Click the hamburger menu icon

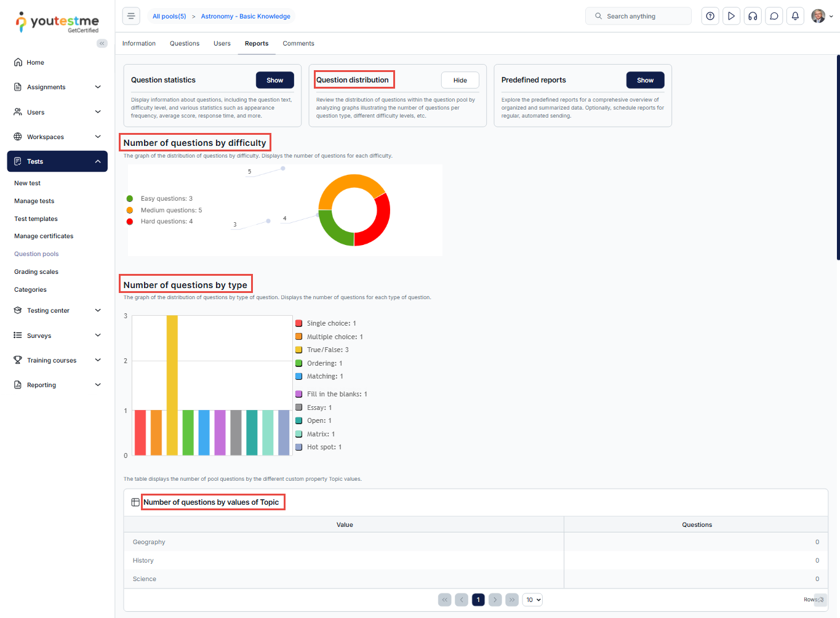coord(131,16)
